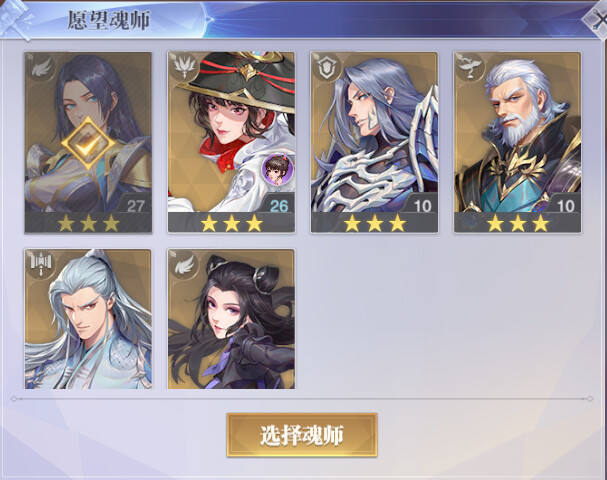Click the lotus class icon on hat girl card
607x480 pixels.
click(x=184, y=67)
